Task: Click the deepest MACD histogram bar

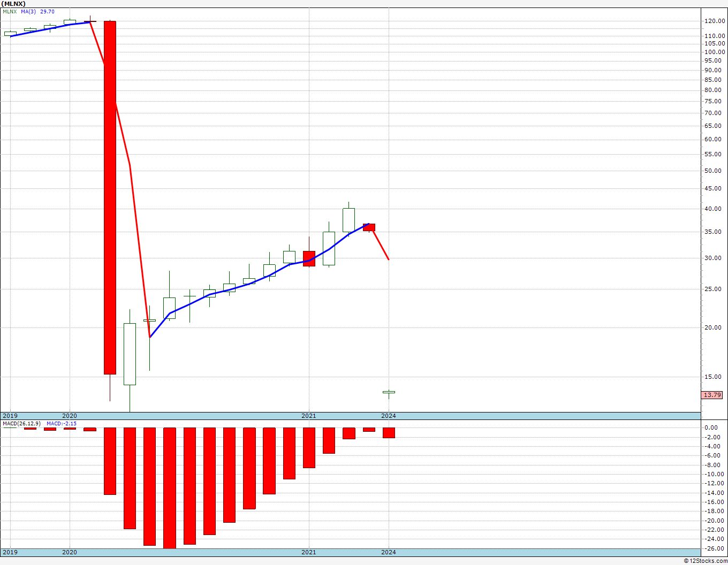Action: point(170,488)
